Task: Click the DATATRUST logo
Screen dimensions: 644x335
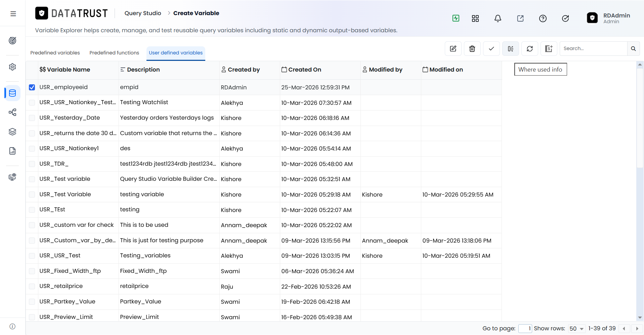Action: point(72,13)
